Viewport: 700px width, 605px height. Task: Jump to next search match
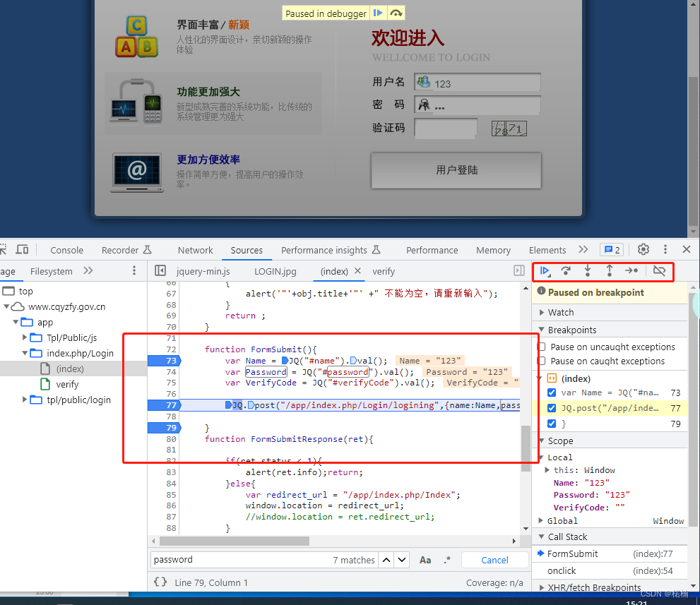coord(402,560)
